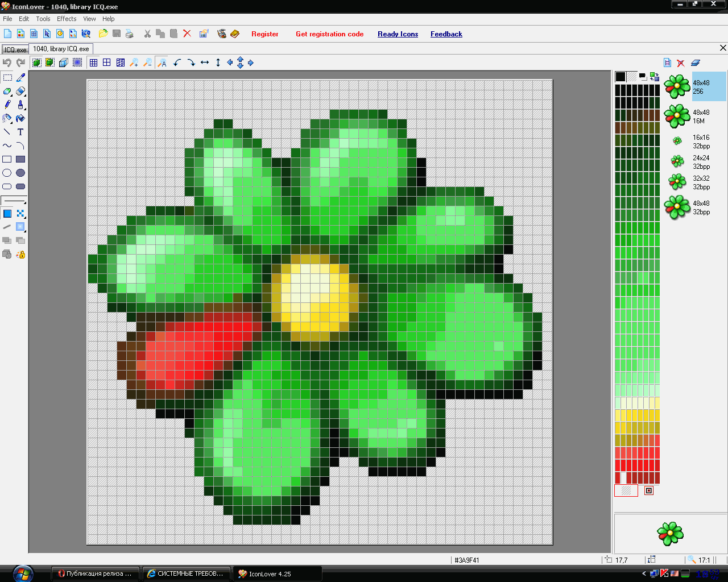Select the green color replacer eraser tool
The width and height of the screenshot is (728, 582).
coord(7,91)
